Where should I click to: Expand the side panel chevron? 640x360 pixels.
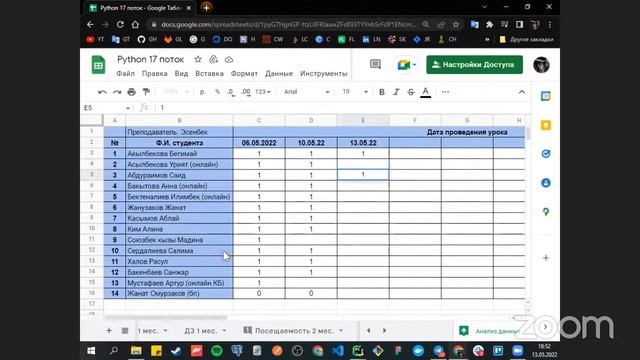coord(545,327)
